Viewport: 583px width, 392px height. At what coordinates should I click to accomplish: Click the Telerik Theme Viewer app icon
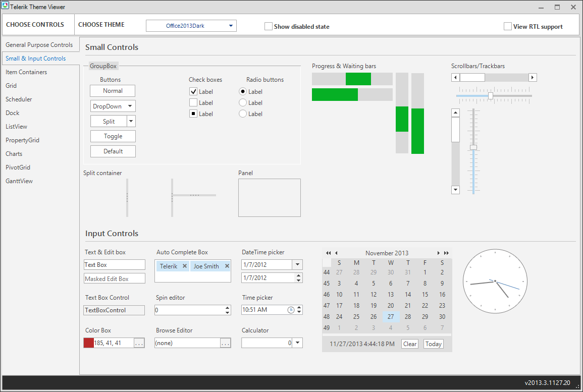point(5,6)
